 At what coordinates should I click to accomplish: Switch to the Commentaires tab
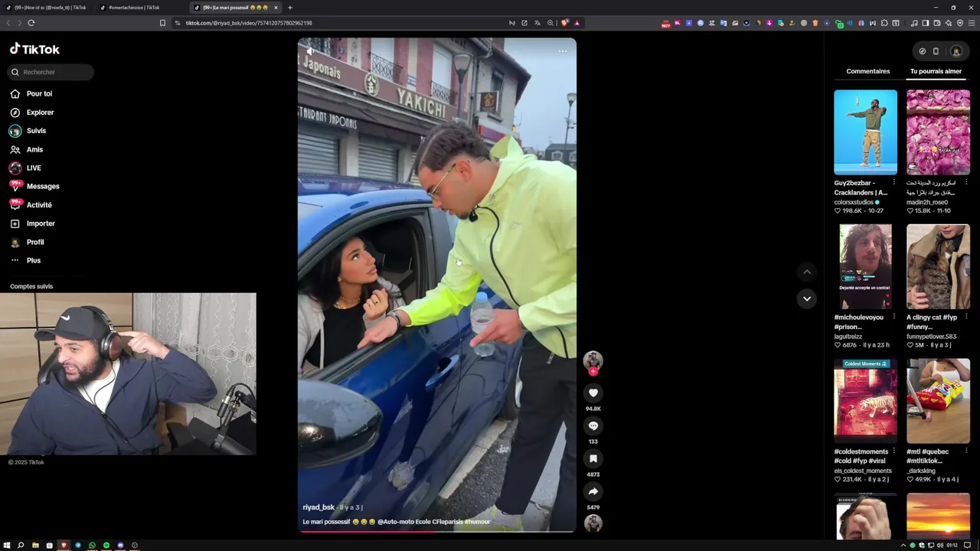[x=868, y=71]
